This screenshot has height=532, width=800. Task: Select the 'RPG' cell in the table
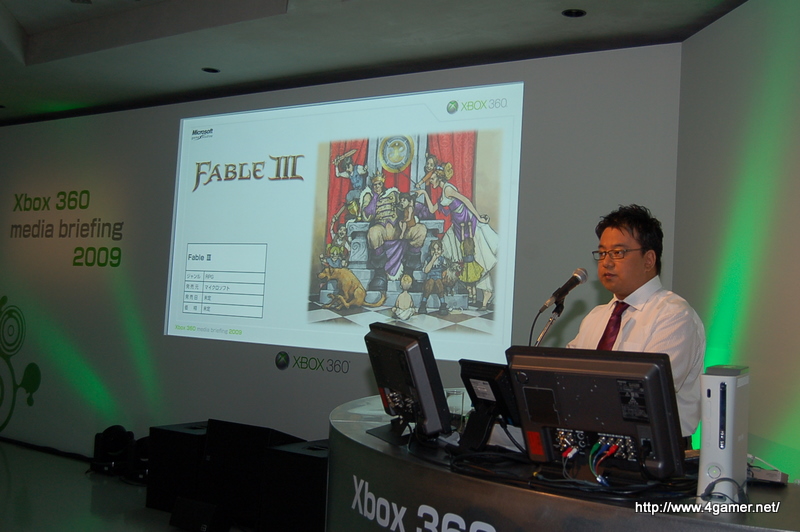pyautogui.click(x=233, y=277)
